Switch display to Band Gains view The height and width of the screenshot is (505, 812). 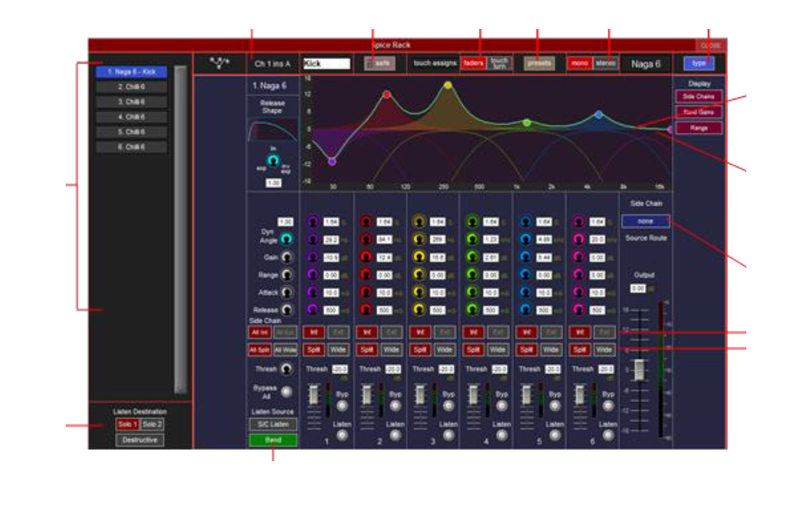tap(699, 112)
